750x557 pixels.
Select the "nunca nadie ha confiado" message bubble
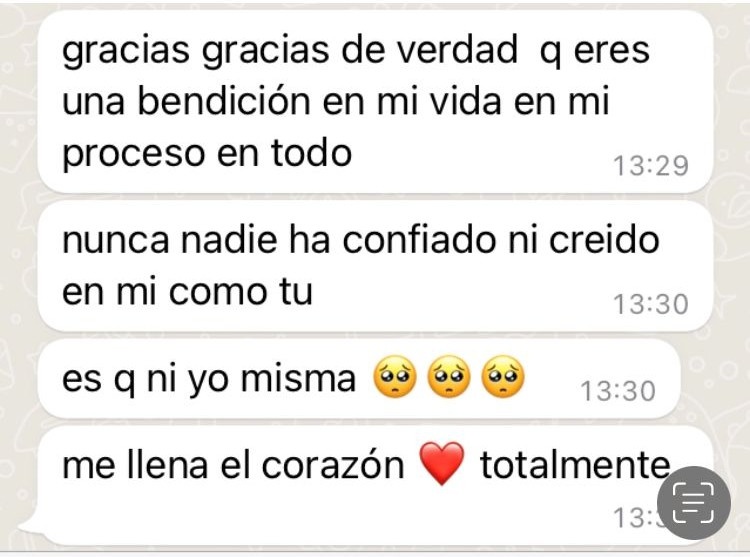pos(375,266)
